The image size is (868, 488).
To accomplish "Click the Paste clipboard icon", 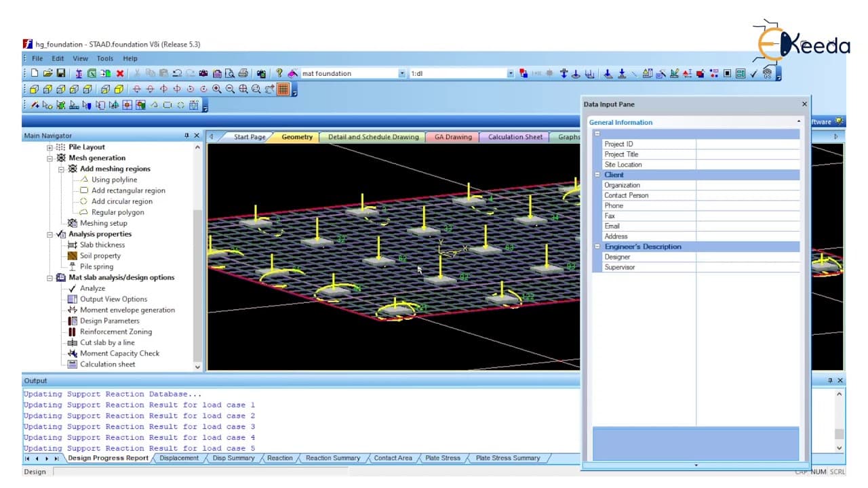I will point(163,73).
